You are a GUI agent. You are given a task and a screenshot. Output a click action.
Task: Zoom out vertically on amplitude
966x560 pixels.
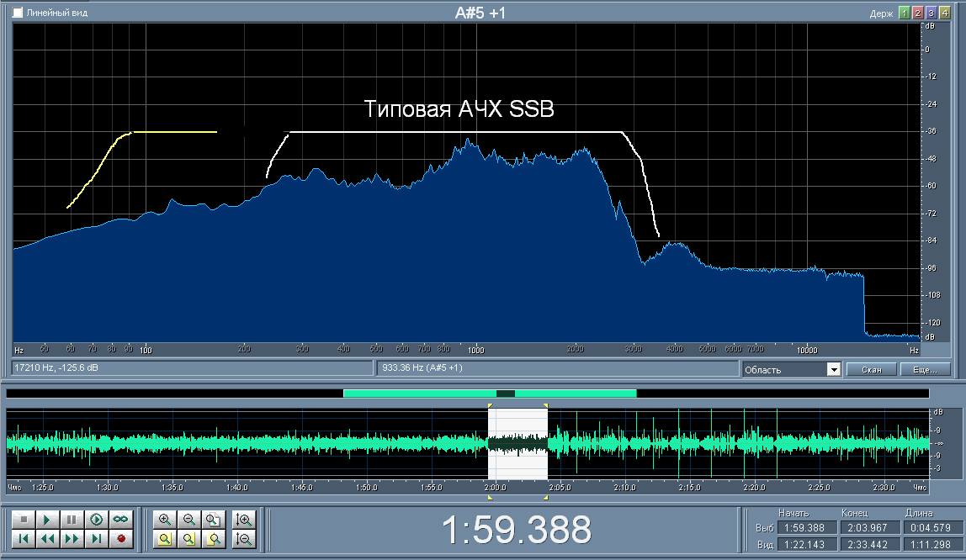[x=244, y=539]
